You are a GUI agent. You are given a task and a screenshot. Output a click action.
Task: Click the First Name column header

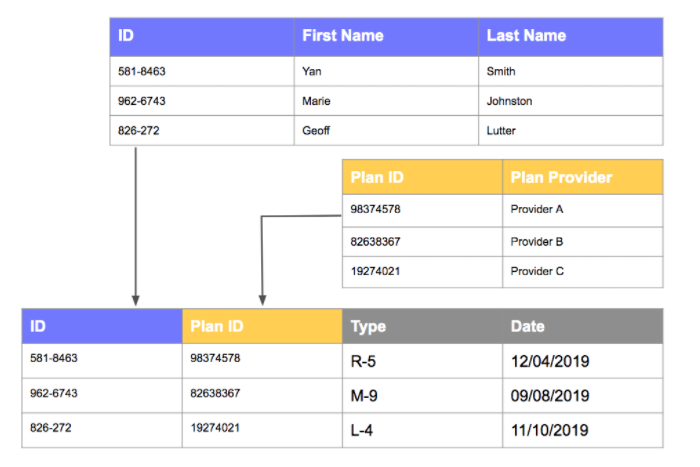coord(342,36)
